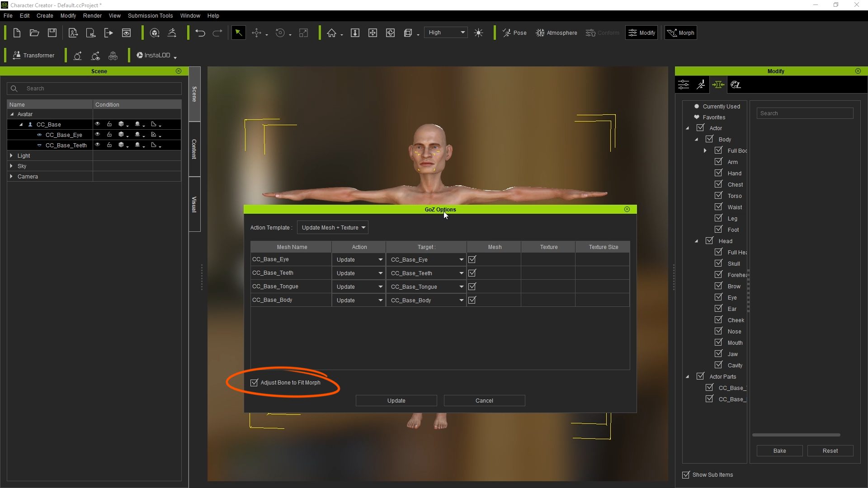Click the New Project icon
The image size is (868, 488).
tap(17, 33)
